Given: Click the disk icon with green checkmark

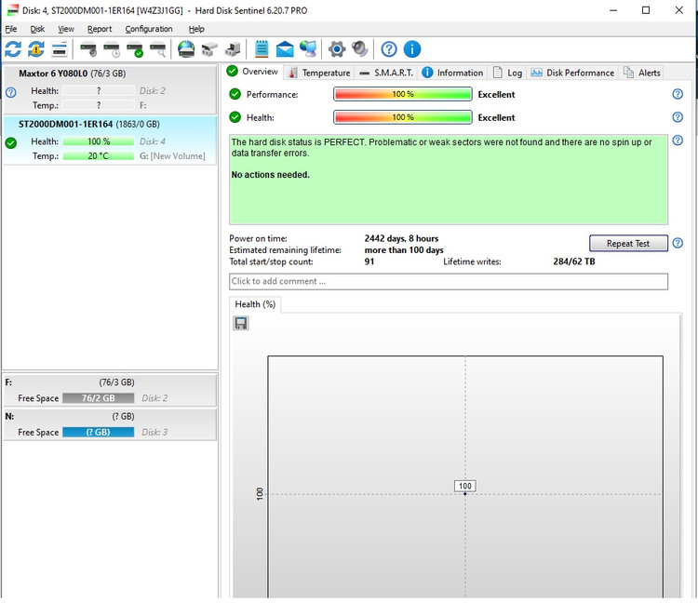Looking at the screenshot, I should (x=134, y=49).
